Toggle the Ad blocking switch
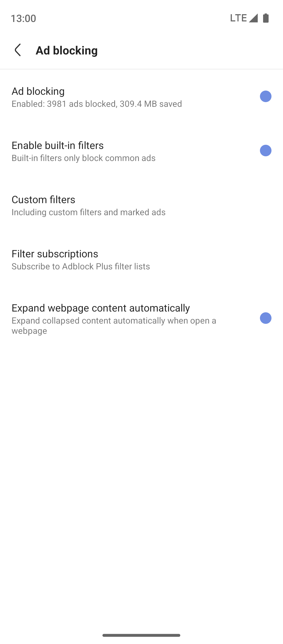The image size is (283, 644). pos(265,96)
